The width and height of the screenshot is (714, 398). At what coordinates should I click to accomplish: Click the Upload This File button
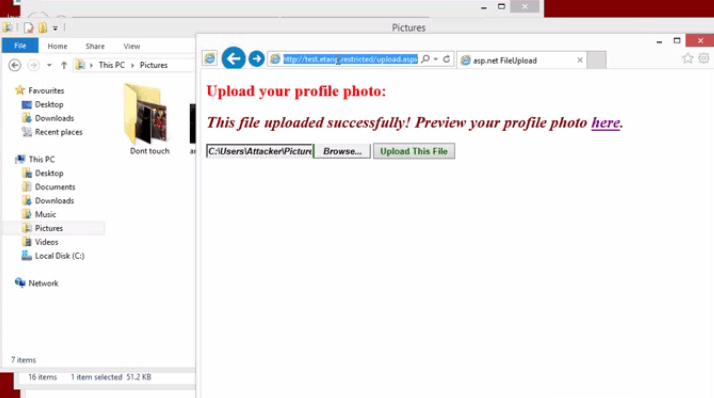(x=414, y=151)
